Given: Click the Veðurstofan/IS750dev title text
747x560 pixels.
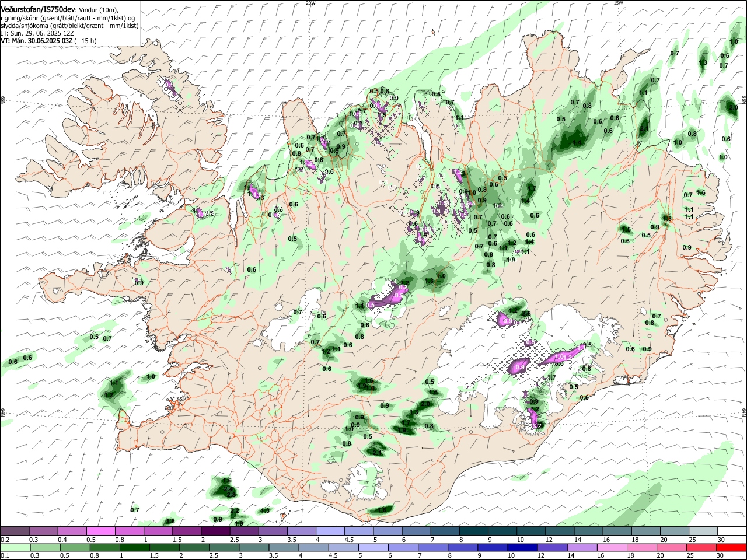Looking at the screenshot, I should point(38,9).
